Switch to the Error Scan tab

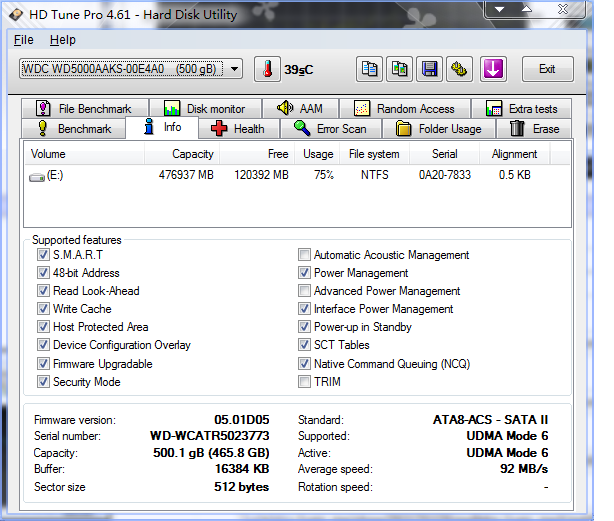tap(331, 129)
